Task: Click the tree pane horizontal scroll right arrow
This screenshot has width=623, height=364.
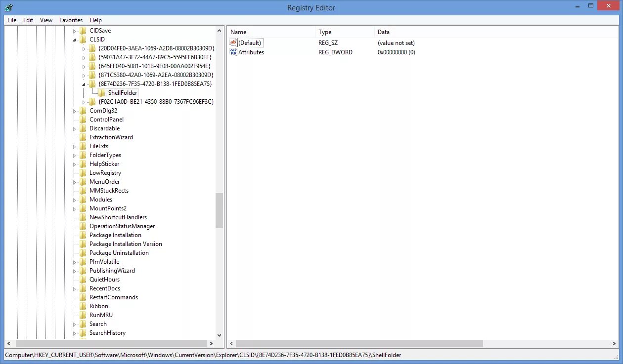Action: click(x=211, y=343)
